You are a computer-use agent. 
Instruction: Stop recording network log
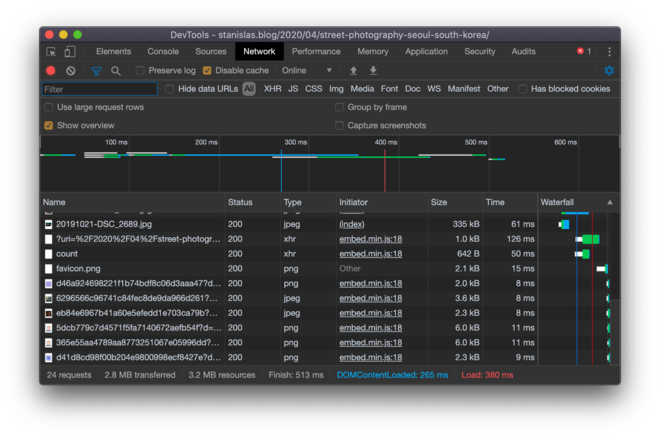click(x=51, y=71)
